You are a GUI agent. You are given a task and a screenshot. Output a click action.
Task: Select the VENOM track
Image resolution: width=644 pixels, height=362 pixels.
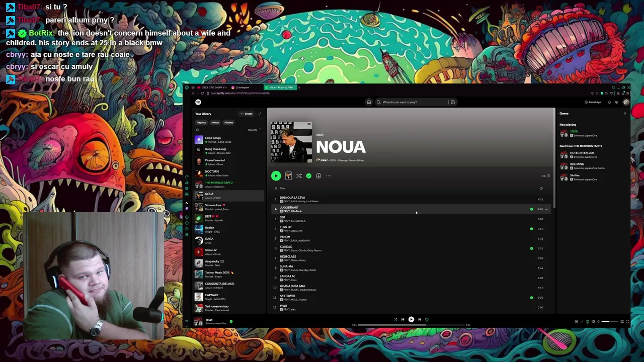coord(411,239)
